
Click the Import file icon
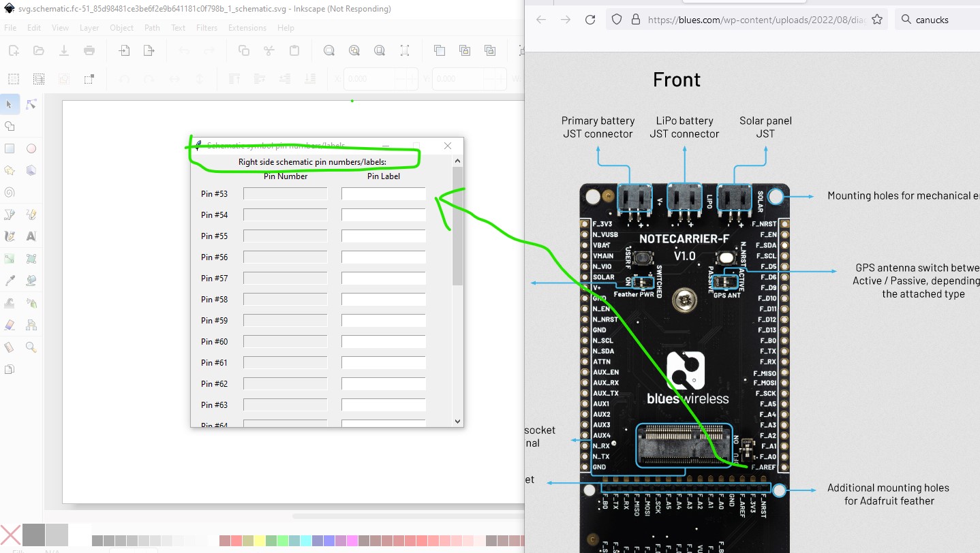tap(124, 50)
